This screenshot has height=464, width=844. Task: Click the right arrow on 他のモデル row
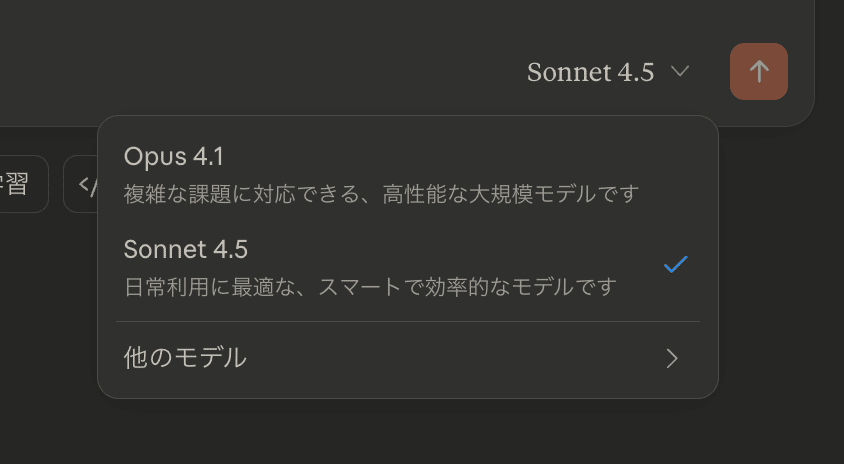(672, 358)
